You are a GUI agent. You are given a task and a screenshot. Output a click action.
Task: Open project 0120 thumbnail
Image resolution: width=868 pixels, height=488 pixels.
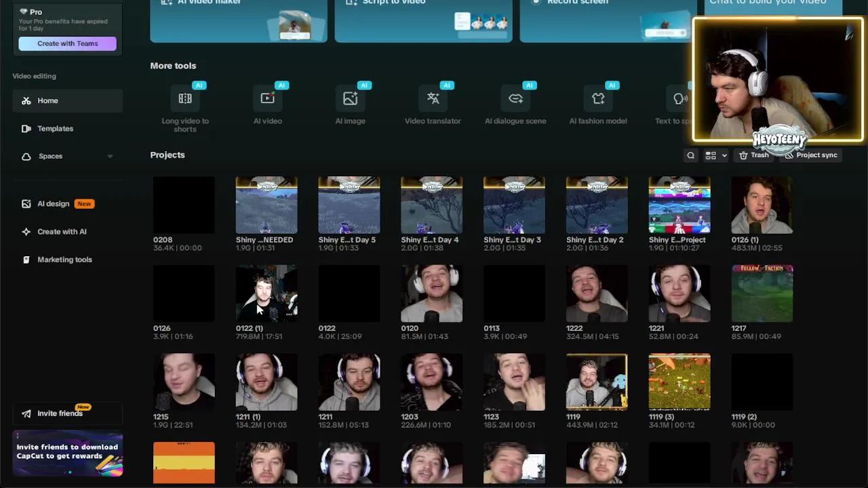432,293
